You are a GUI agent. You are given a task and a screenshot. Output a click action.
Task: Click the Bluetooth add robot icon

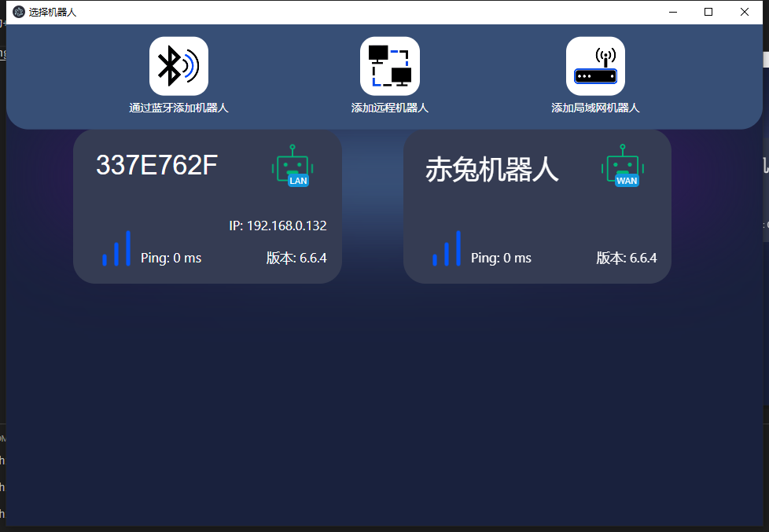coord(179,66)
